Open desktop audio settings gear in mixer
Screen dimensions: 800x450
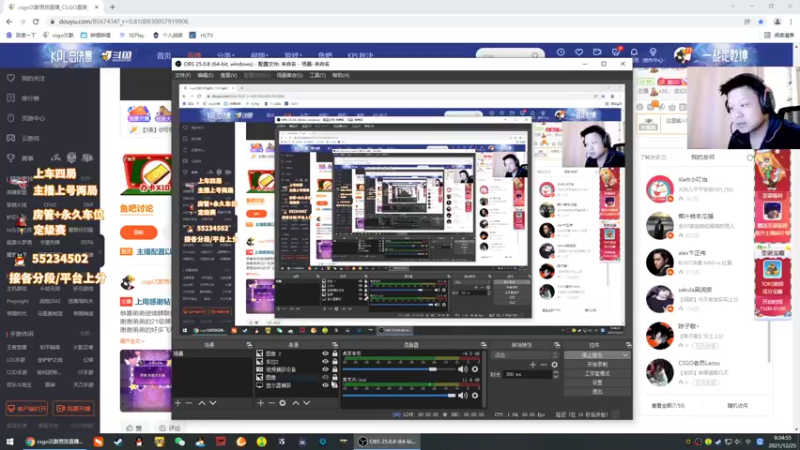tap(475, 369)
